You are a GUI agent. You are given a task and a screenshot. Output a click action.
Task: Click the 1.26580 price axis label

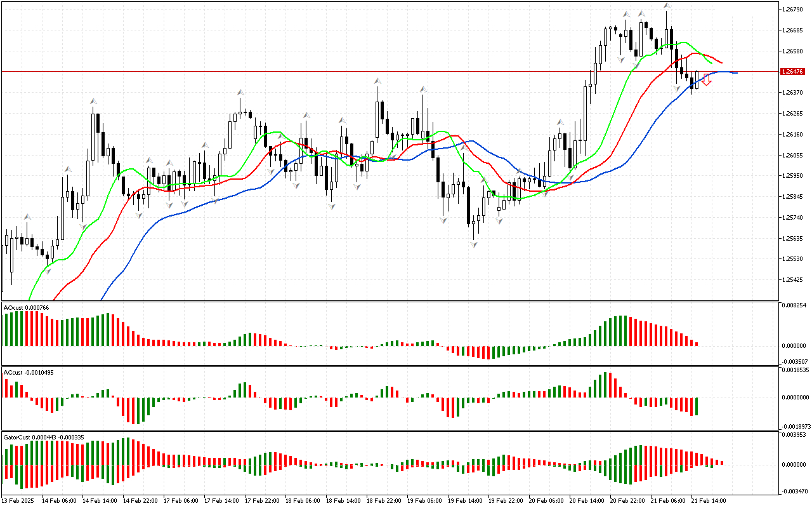coord(793,51)
